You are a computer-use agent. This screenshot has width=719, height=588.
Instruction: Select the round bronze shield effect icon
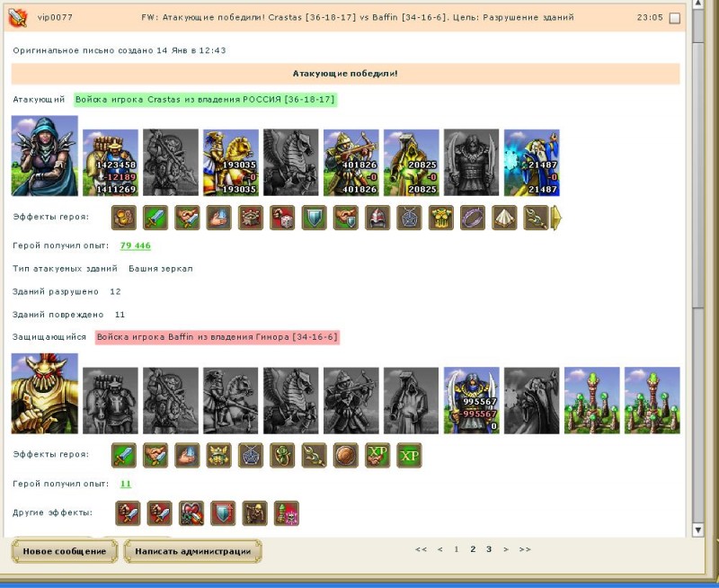[x=346, y=456]
